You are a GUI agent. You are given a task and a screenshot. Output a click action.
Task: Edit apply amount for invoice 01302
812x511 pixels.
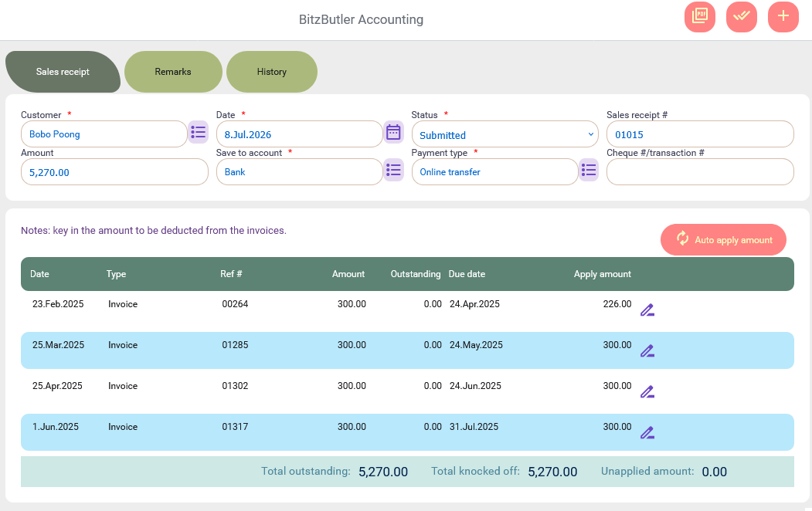pyautogui.click(x=647, y=392)
